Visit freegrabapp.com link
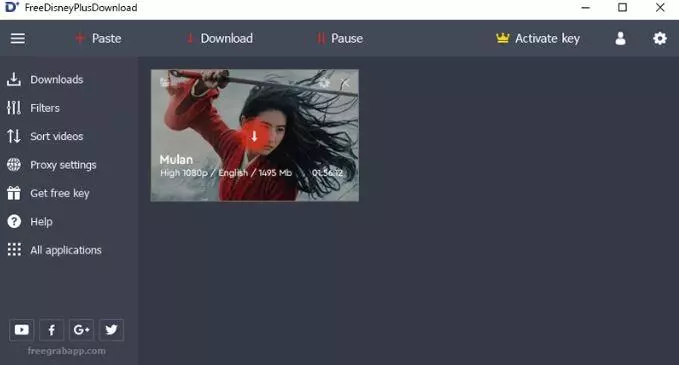Screen dimensions: 679x365 pyautogui.click(x=67, y=351)
